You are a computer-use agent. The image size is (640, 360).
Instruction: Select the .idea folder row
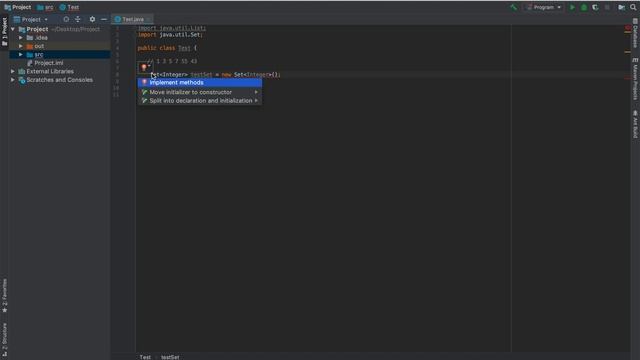pos(60,38)
